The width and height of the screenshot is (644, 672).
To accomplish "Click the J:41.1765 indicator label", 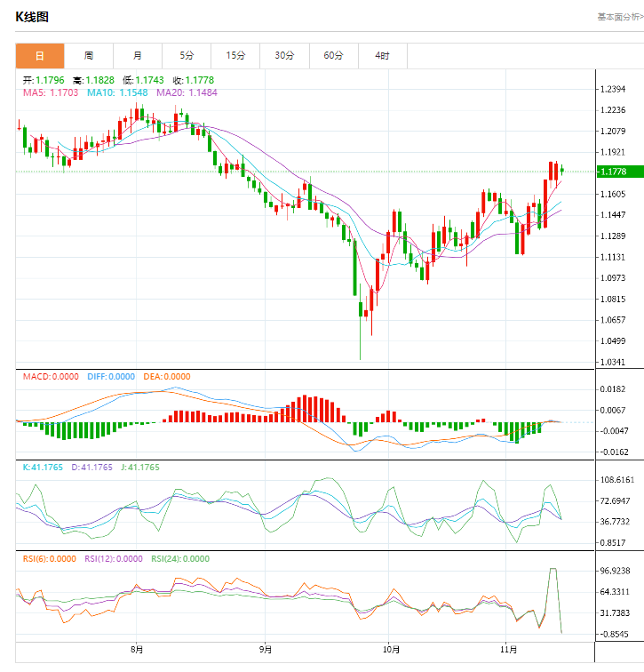I will pyautogui.click(x=140, y=468).
